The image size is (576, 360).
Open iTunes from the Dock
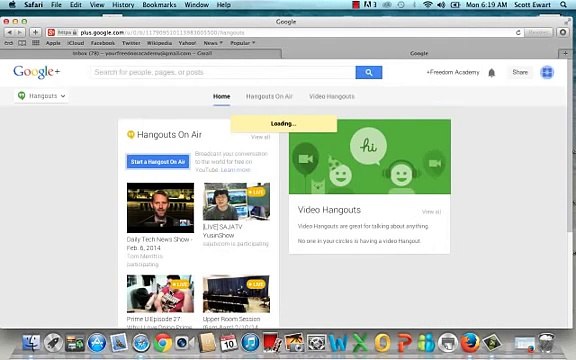250,343
